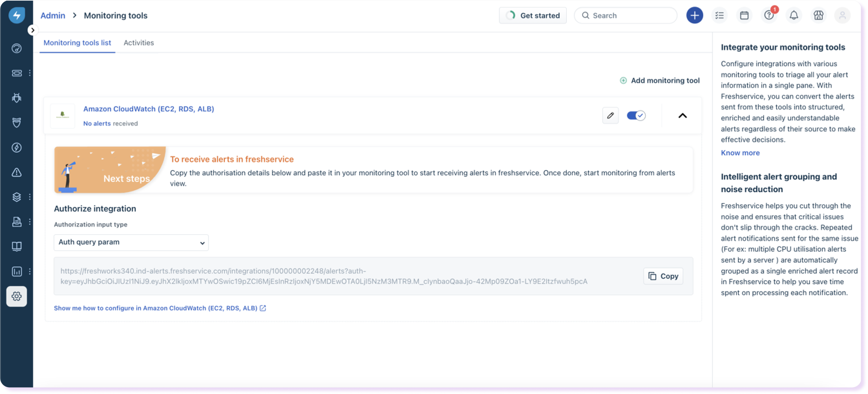Click Add monitoring tool
The height and width of the screenshot is (394, 868).
660,81
